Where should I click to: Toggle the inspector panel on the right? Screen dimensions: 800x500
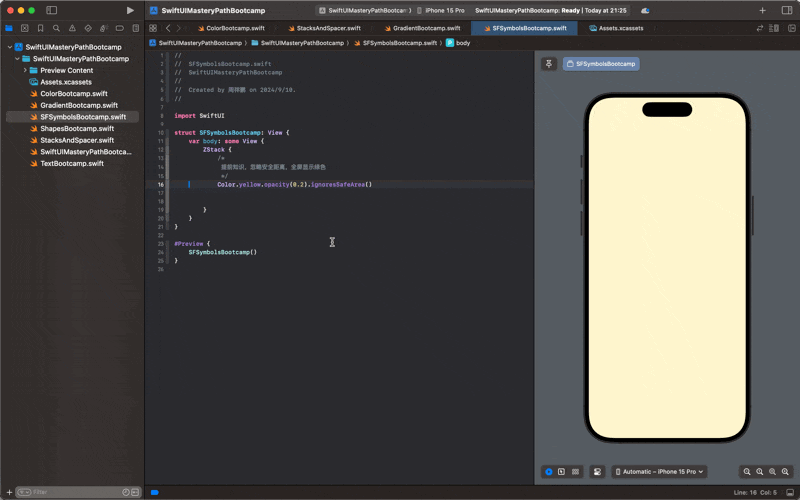(x=787, y=10)
